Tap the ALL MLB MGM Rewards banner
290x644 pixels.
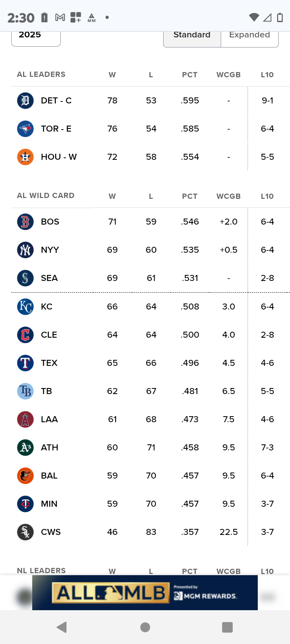tap(145, 592)
